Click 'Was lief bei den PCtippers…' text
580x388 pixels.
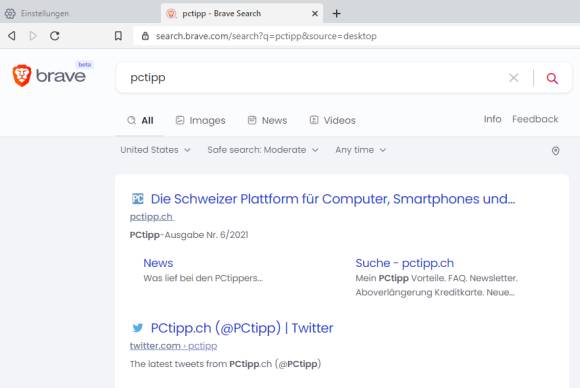[x=203, y=278]
